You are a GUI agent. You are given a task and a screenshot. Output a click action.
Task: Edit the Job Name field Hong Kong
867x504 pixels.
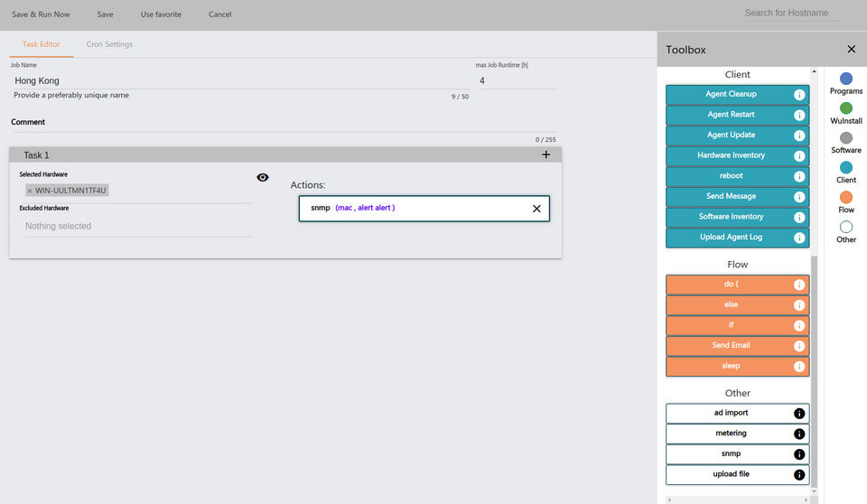pyautogui.click(x=240, y=80)
